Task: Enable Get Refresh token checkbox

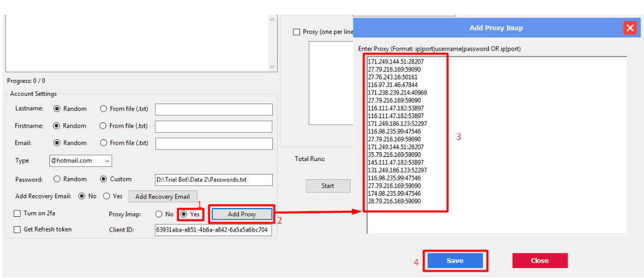Action: click(x=17, y=230)
